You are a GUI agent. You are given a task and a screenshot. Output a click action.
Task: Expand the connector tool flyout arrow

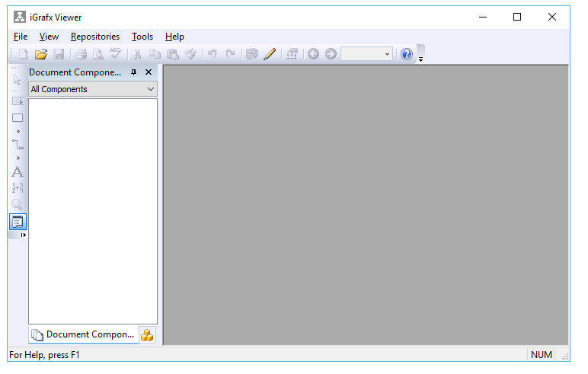coord(18,158)
